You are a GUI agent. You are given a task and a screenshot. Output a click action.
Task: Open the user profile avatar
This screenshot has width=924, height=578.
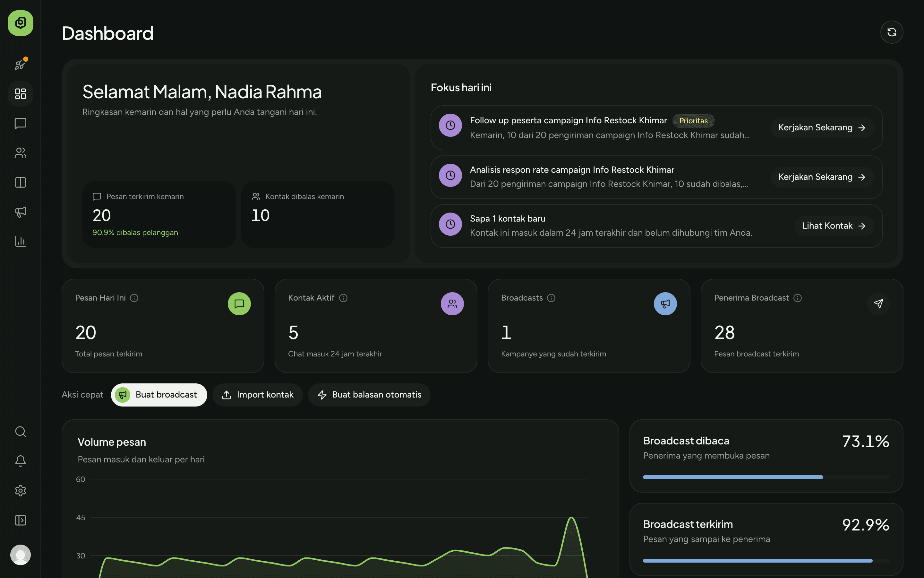[21, 555]
